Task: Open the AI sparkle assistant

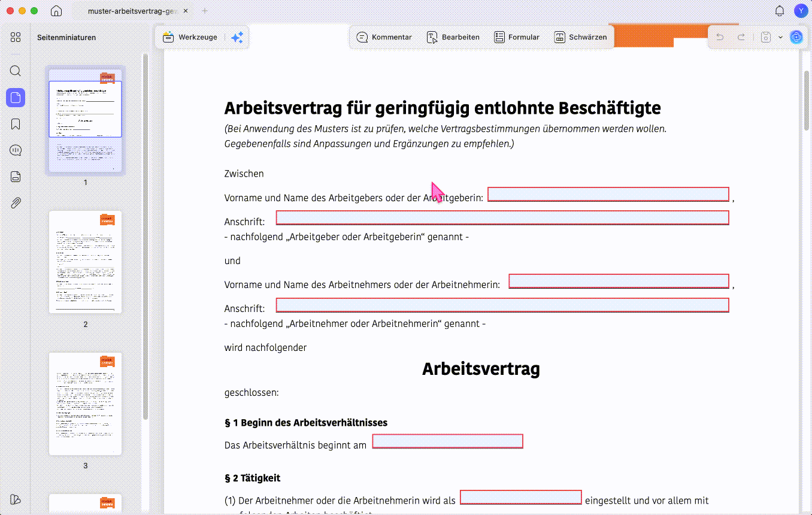Action: [x=237, y=37]
